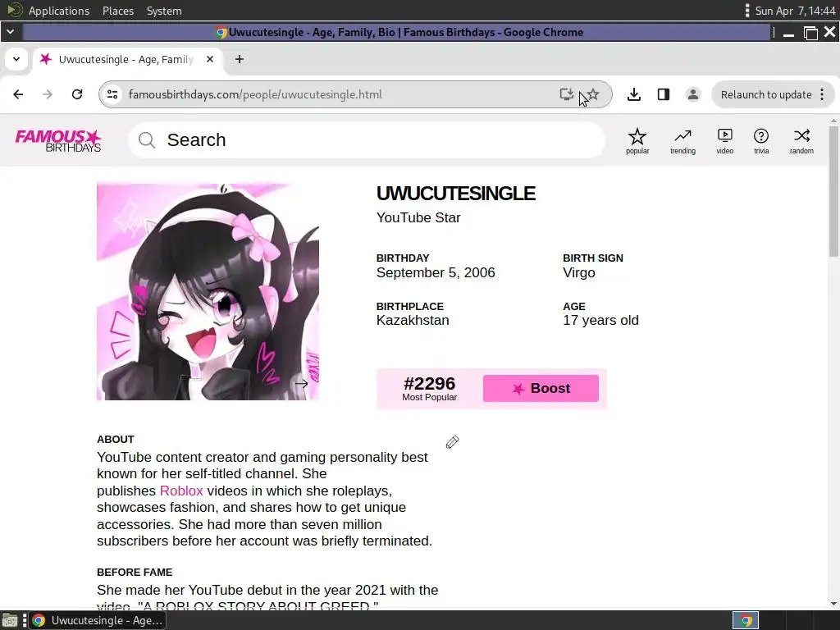Viewport: 840px width, 630px height.
Task: Click the Chrome icon in bottom-right tray
Action: point(746,620)
